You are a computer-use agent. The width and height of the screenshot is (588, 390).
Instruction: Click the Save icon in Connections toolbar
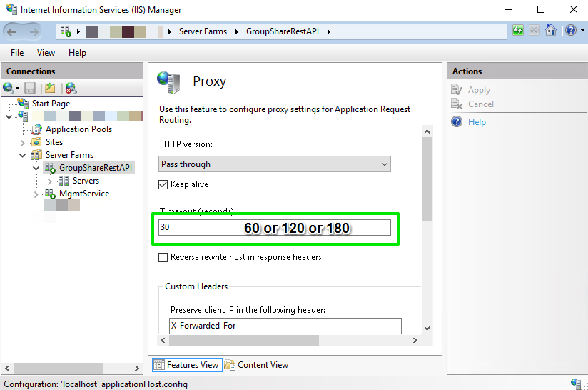30,88
